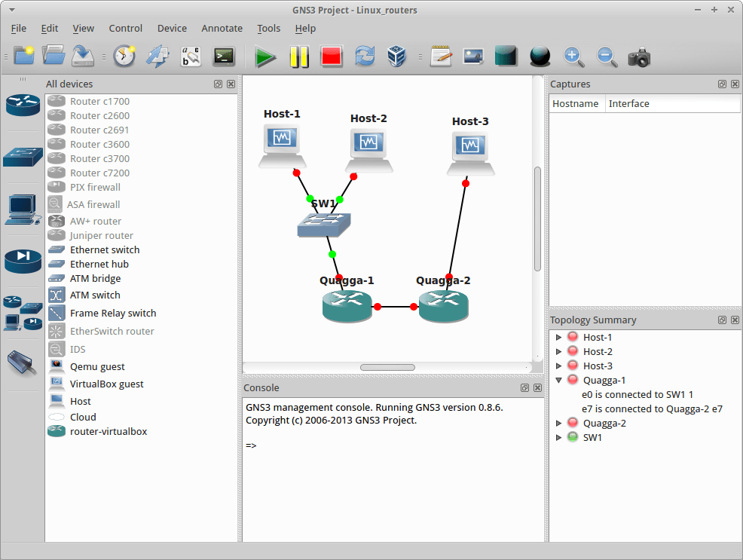743x560 pixels.
Task: Expand SW1 in the Topology Summary
Action: [x=558, y=437]
